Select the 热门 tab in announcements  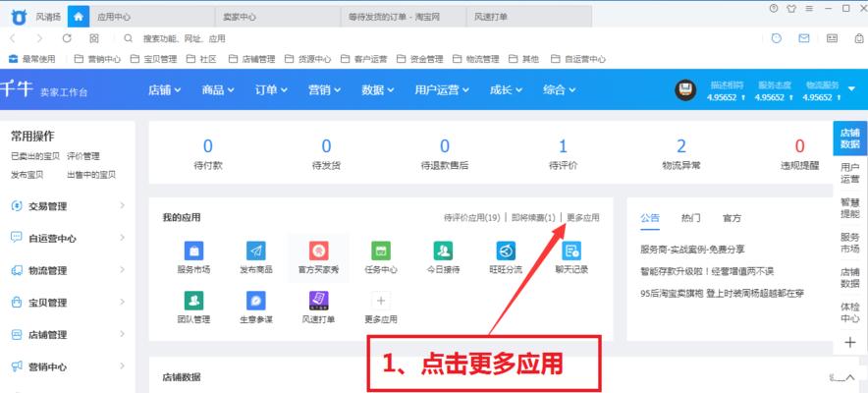click(691, 217)
